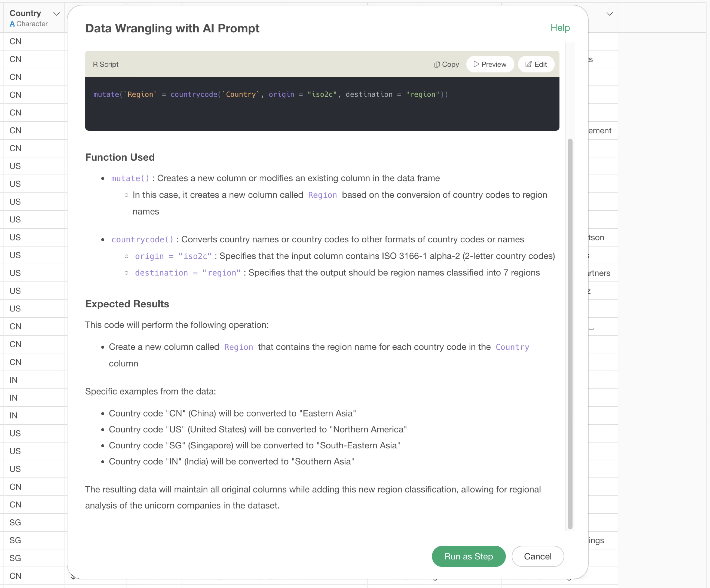The width and height of the screenshot is (710, 588).
Task: Click the mutate() function reference
Action: [130, 178]
